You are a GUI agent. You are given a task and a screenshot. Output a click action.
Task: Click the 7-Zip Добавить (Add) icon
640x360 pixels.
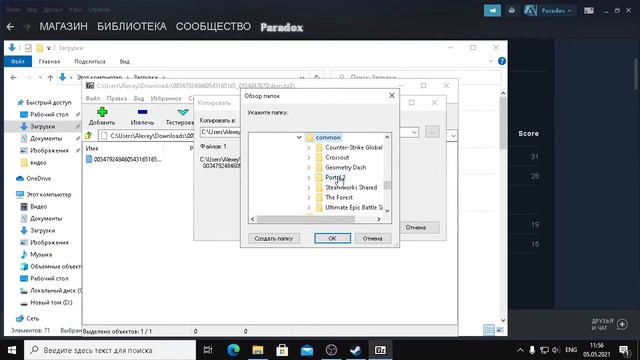click(x=102, y=112)
